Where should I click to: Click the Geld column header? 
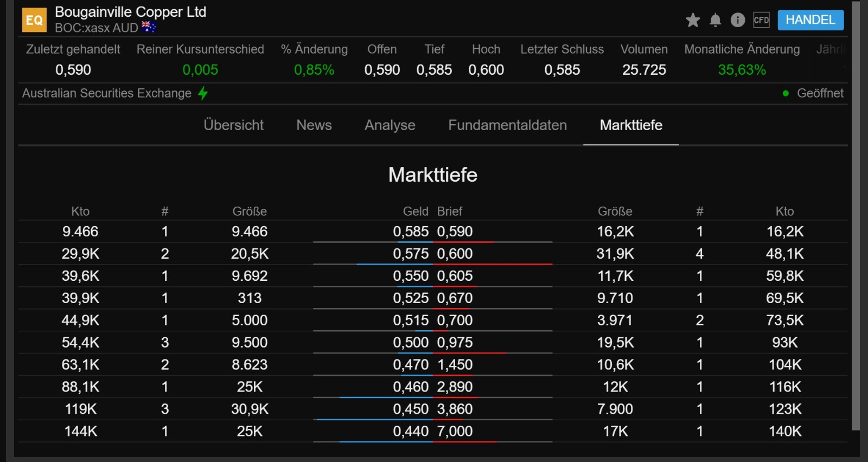(x=416, y=211)
